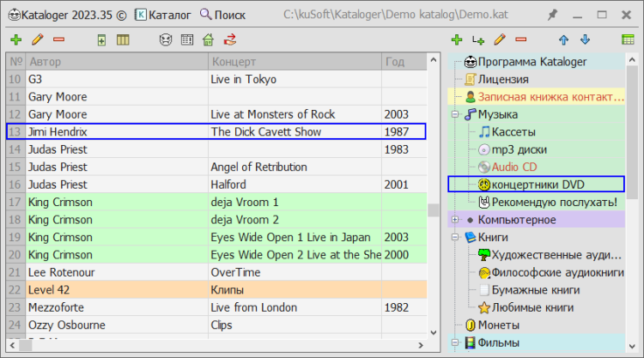Click the blue move down arrow icon

(586, 39)
